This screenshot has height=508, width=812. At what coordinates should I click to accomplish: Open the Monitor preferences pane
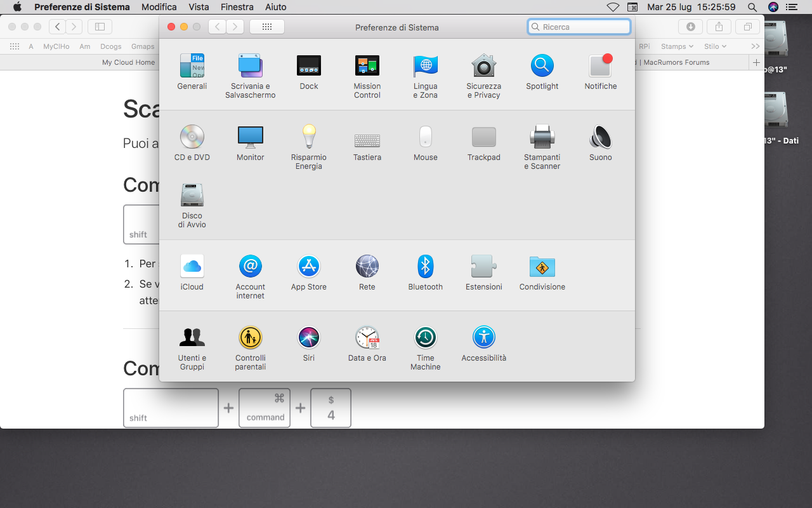(x=251, y=143)
